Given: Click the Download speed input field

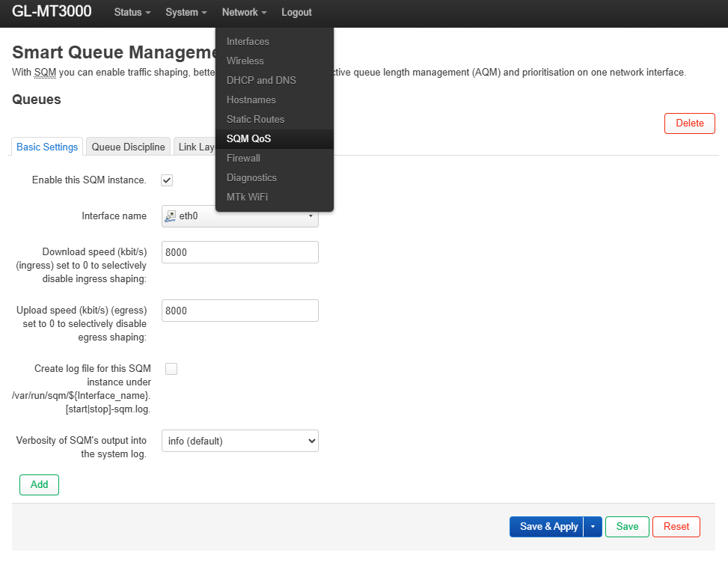Looking at the screenshot, I should pyautogui.click(x=239, y=252).
